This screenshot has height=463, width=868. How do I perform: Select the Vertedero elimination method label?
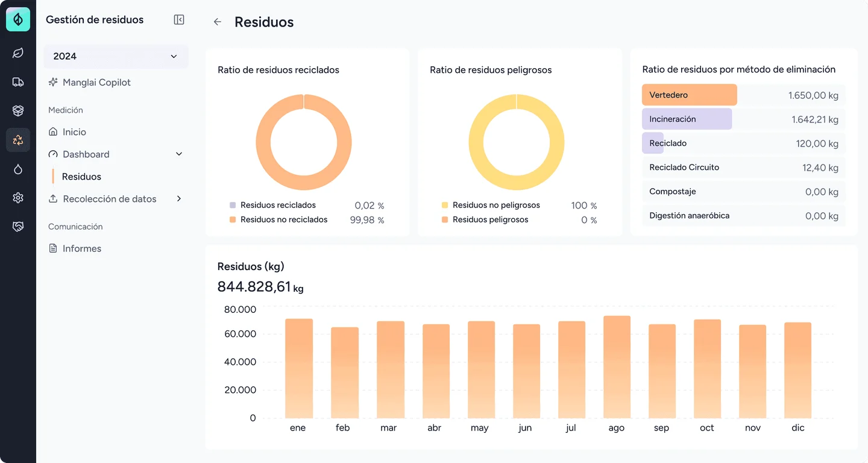(668, 95)
